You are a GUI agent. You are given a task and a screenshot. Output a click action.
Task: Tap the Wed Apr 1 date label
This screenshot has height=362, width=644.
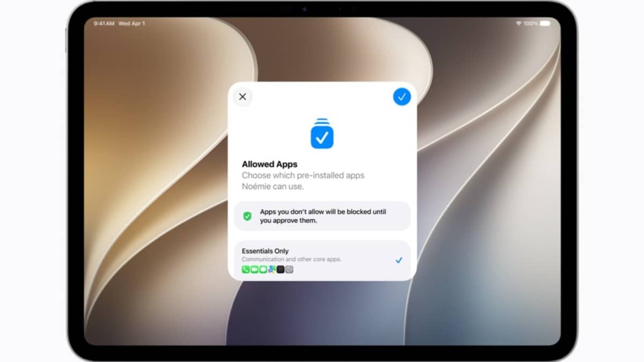point(131,24)
